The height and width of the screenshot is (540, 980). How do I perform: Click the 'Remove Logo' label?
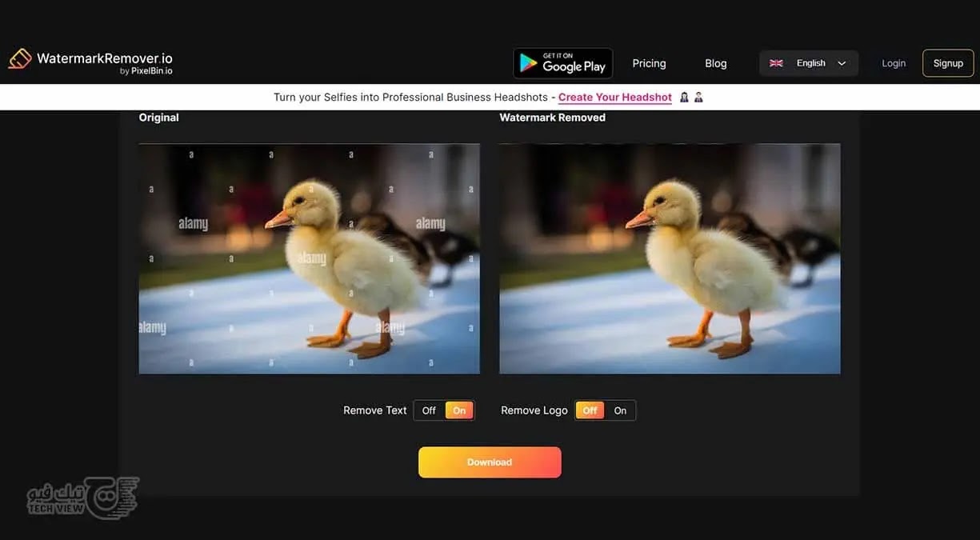[534, 410]
